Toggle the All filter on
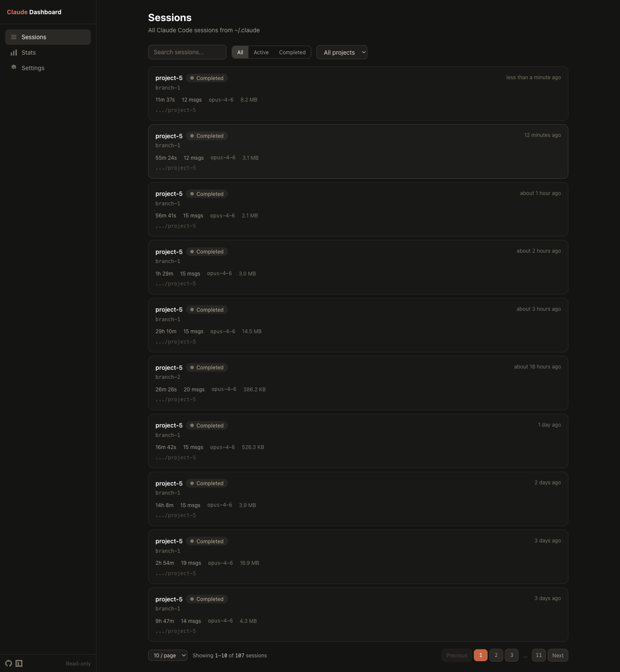 [x=240, y=52]
